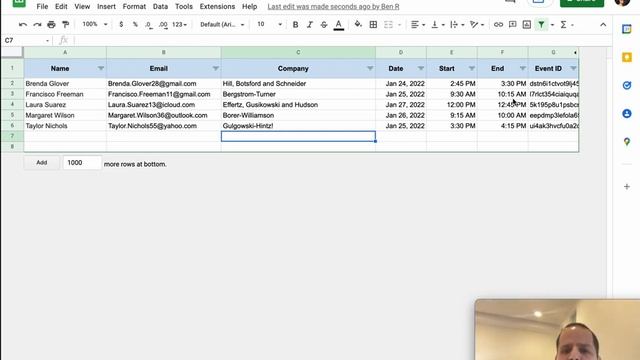Open the font size 10 dropdown

(x=269, y=24)
